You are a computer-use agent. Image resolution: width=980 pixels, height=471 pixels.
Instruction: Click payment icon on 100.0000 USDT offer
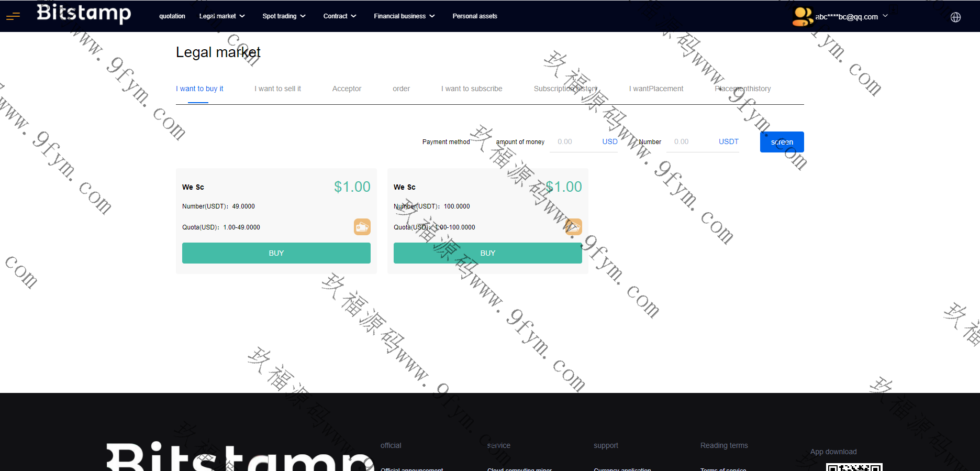coord(573,227)
